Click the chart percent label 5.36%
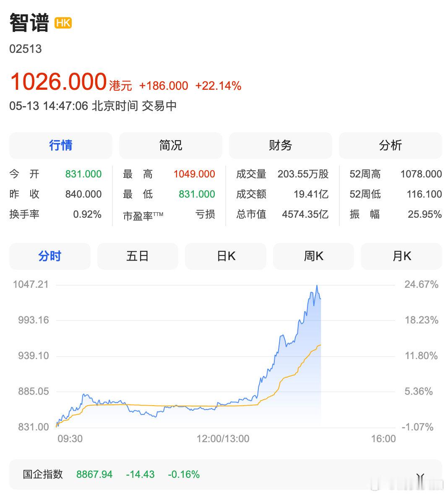This screenshot has height=495, width=448. coord(418,391)
